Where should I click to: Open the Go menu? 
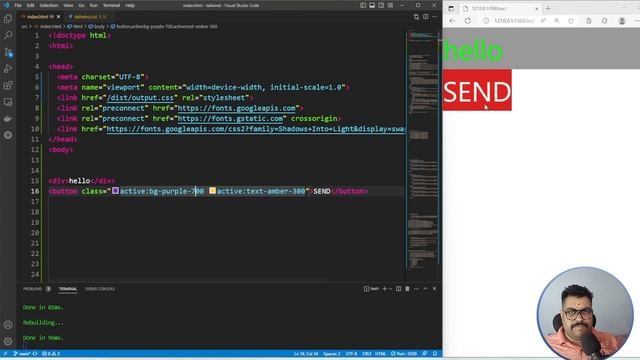pyautogui.click(x=81, y=5)
